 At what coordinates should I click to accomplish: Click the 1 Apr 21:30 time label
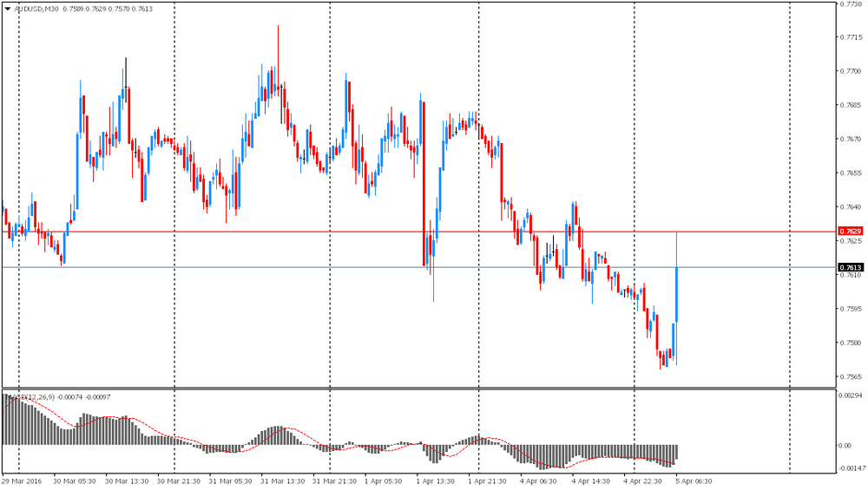(x=487, y=481)
